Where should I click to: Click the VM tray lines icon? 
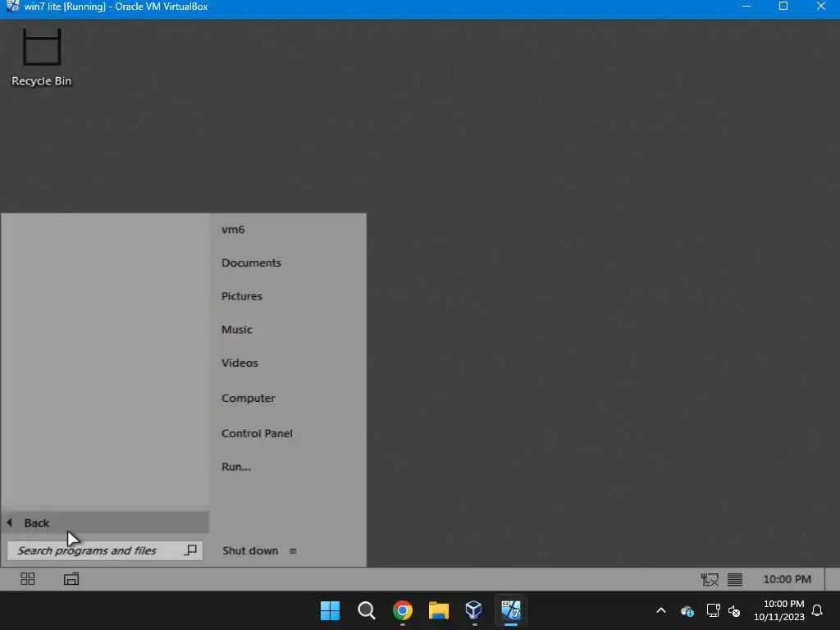click(735, 579)
